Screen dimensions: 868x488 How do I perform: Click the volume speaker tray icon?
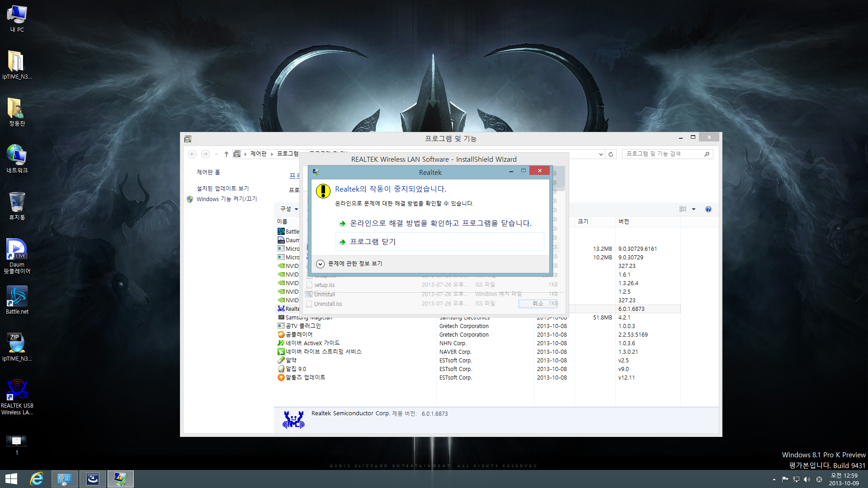click(807, 479)
